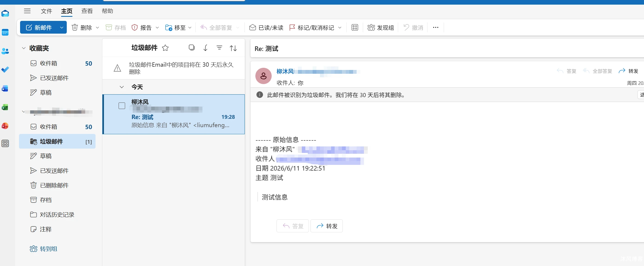
Task: Collapse the blurred account folder section
Action: tap(23, 112)
